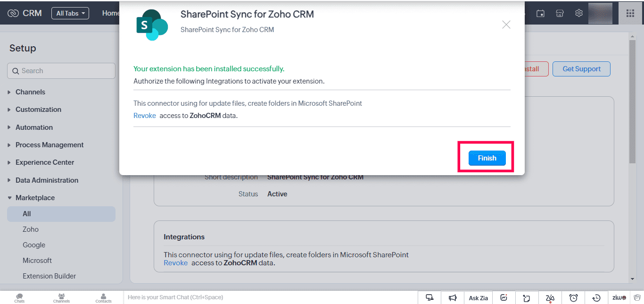Image resolution: width=644 pixels, height=304 pixels.
Task: Click the Ziwo icon in bottom bar
Action: (619, 297)
